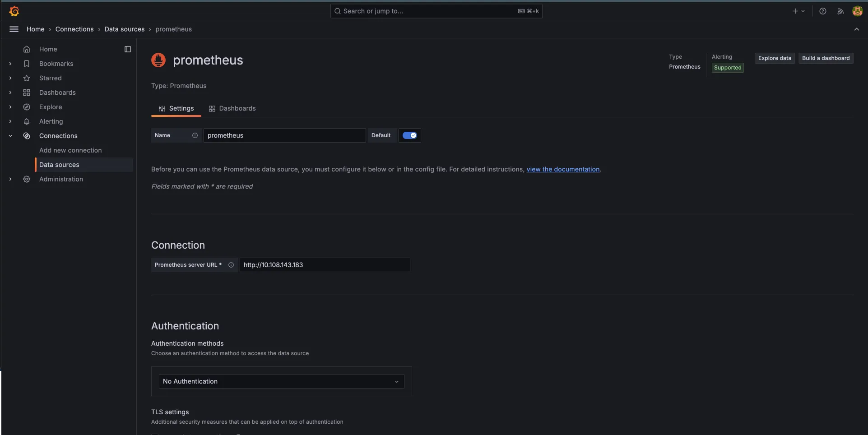The width and height of the screenshot is (868, 435).
Task: Click the Search or jump to box
Action: coord(436,11)
